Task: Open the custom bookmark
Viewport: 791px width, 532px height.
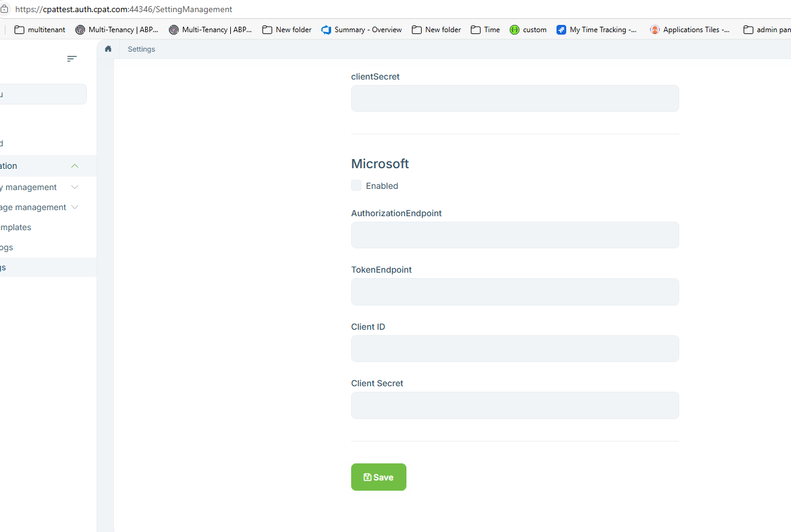Action: [528, 29]
